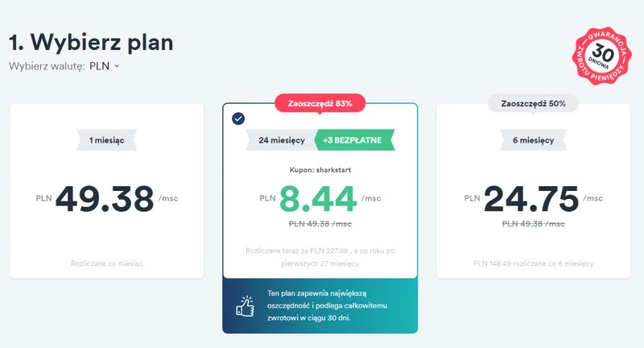Image resolution: width=644 pixels, height=348 pixels.
Task: Select the 1 miesiąc plan card
Action: pyautogui.click(x=106, y=191)
